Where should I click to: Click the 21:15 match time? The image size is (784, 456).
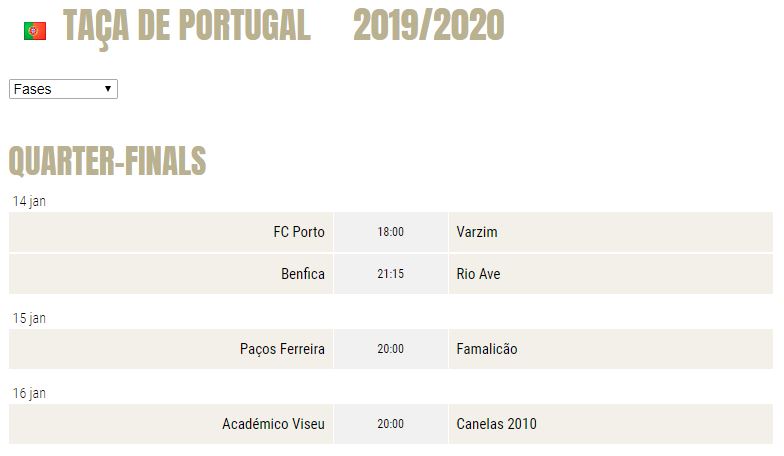(x=390, y=274)
